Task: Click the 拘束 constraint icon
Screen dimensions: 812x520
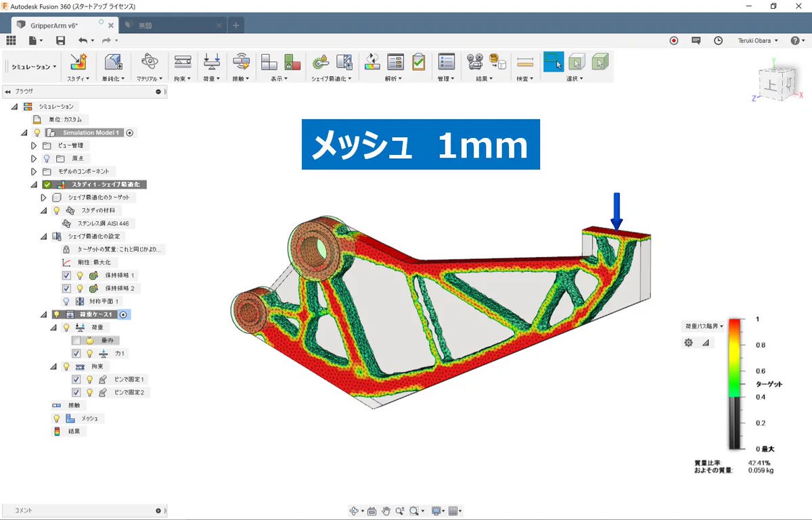Action: (x=183, y=63)
